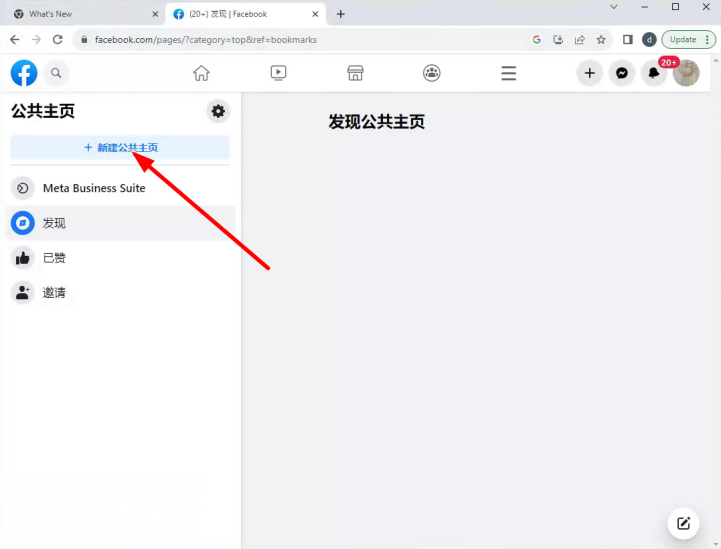Open the notifications bell

(x=654, y=73)
